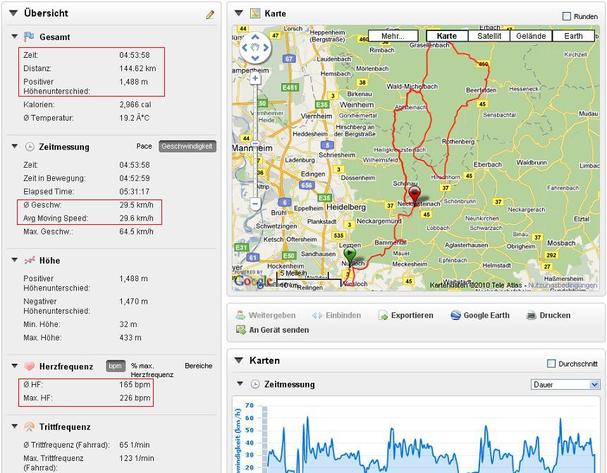The width and height of the screenshot is (607, 473).
Task: Click the Weitergeben share icon
Action: click(240, 315)
